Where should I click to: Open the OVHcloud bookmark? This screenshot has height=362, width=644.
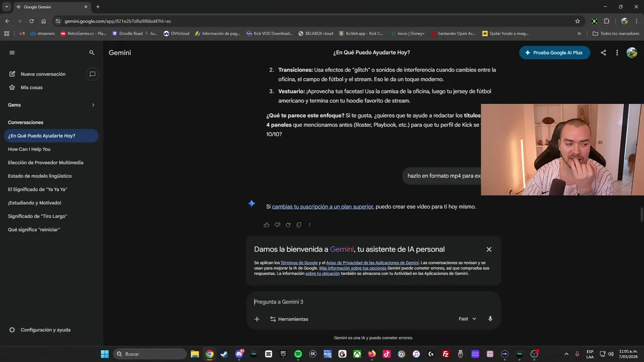(176, 34)
